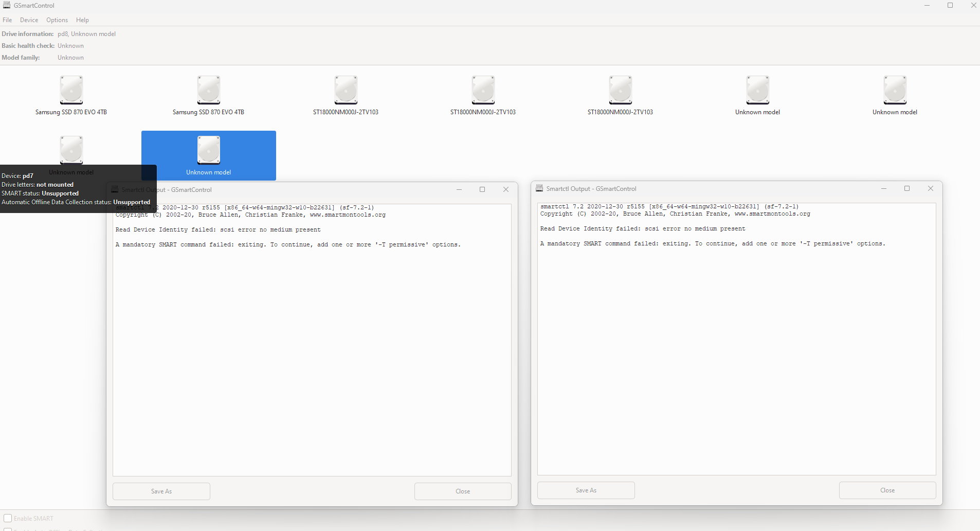980x531 pixels.
Task: Select the first Samsung SSD 870 EVO 4TB drive icon
Action: tap(71, 90)
